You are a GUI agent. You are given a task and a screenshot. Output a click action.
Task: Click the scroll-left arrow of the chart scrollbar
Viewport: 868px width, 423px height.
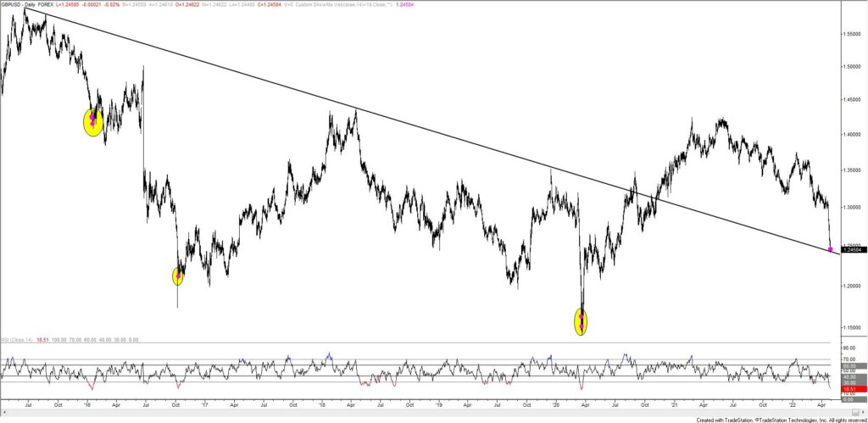[3, 413]
